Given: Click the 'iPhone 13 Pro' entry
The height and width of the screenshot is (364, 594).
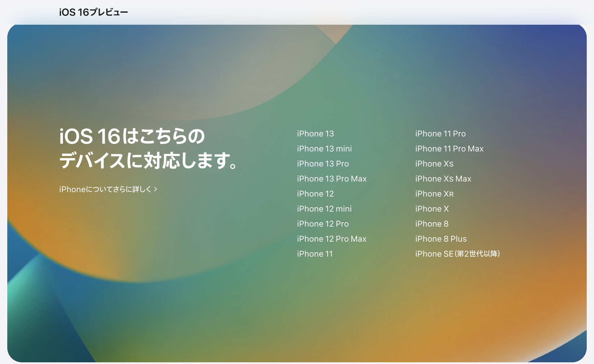Looking at the screenshot, I should click(323, 164).
